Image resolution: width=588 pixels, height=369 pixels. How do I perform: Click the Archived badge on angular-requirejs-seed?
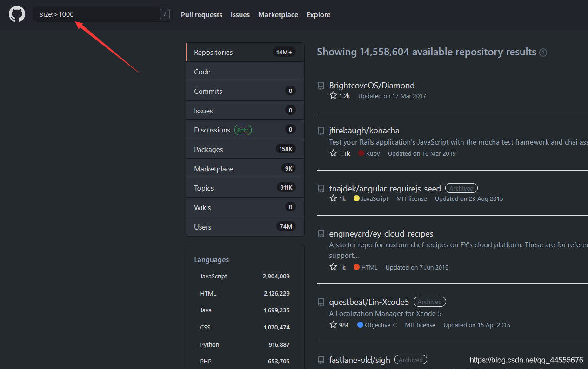point(461,188)
